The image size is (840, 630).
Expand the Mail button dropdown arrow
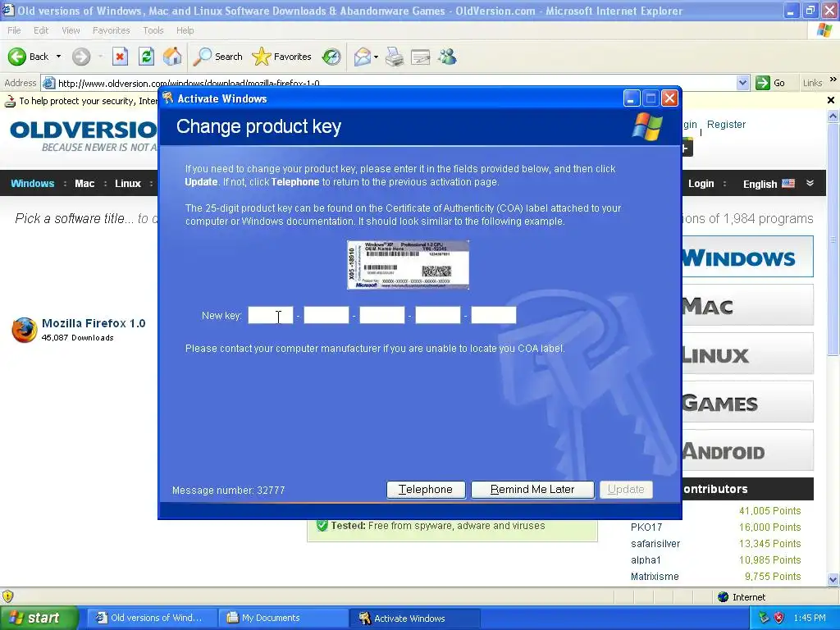tap(376, 57)
